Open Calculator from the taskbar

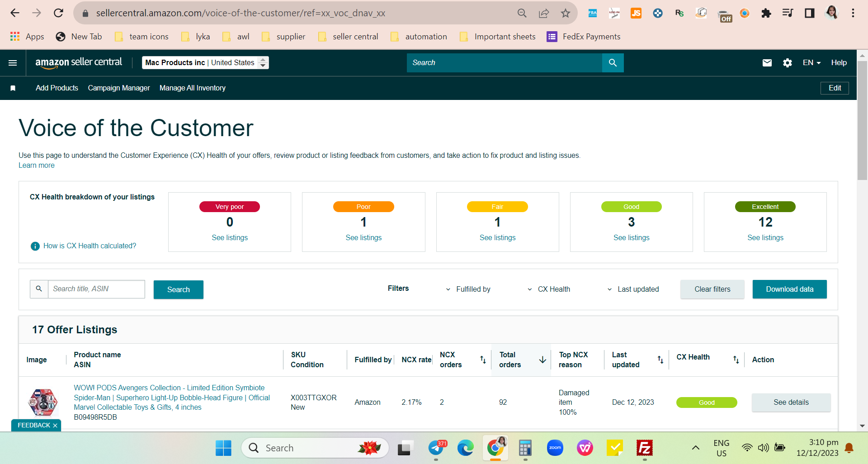pos(525,448)
